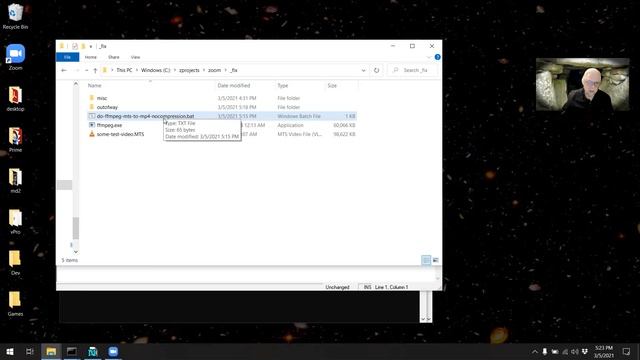Open the taskbar clock and date
The height and width of the screenshot is (360, 640).
coord(604,351)
